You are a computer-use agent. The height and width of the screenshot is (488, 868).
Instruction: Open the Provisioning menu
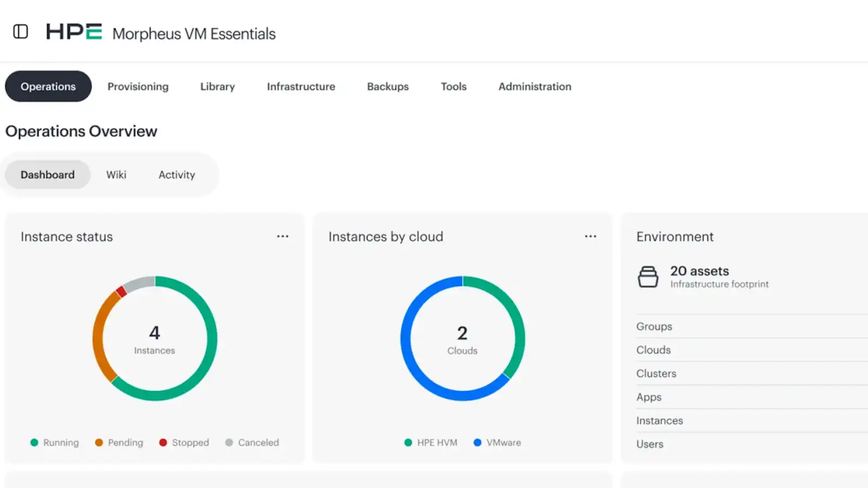(x=138, y=86)
